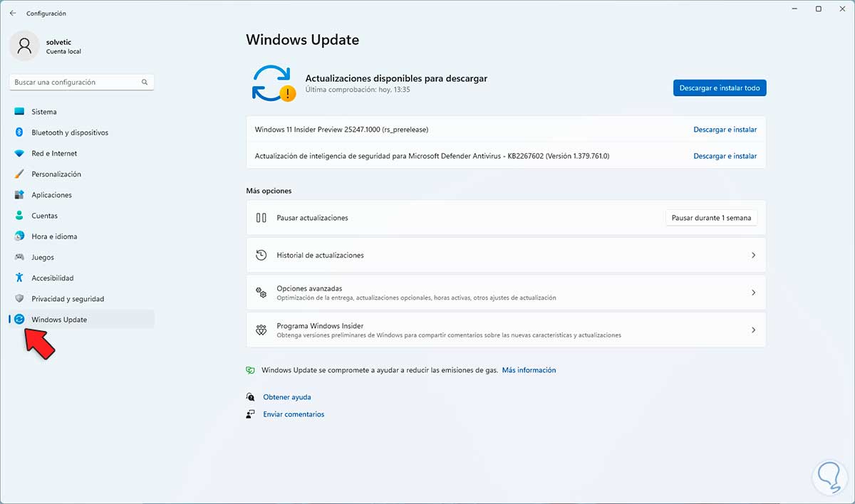Open Opciones avanzadas chevron
The width and height of the screenshot is (855, 504).
[753, 293]
